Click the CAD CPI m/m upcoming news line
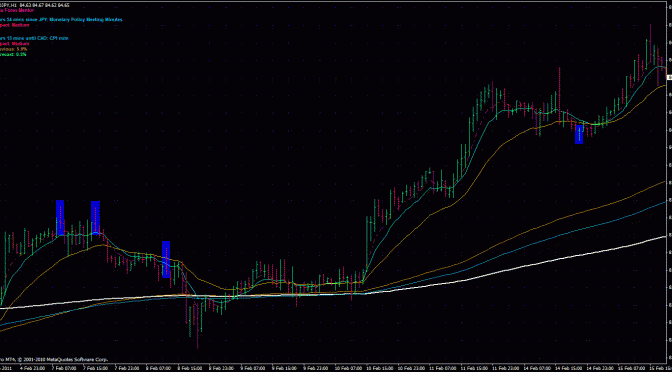 [34, 38]
